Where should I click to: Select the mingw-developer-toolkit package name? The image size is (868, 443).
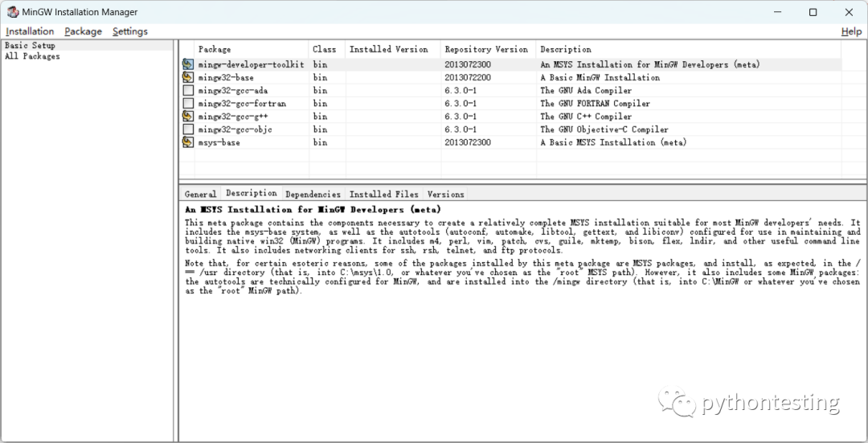click(x=252, y=64)
